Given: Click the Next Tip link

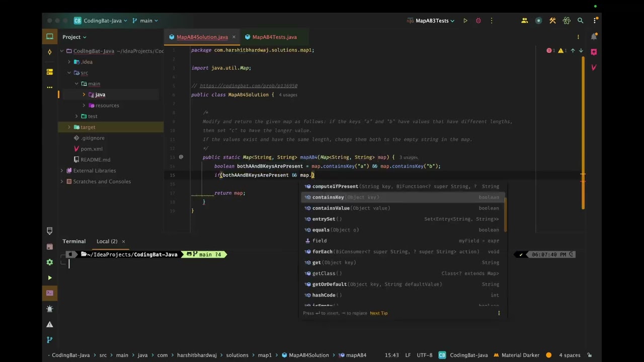Looking at the screenshot, I should 378,313.
